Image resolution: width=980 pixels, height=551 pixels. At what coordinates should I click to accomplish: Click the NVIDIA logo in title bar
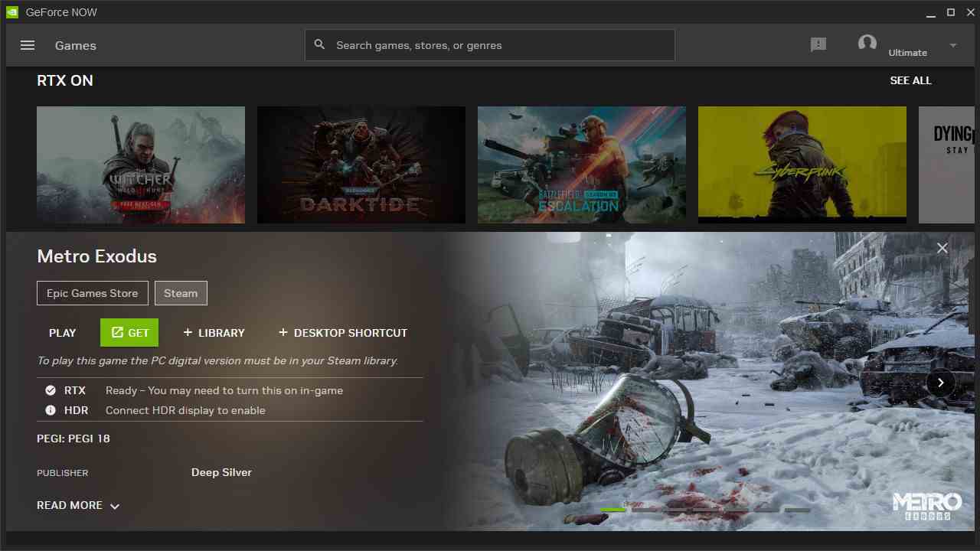[12, 12]
